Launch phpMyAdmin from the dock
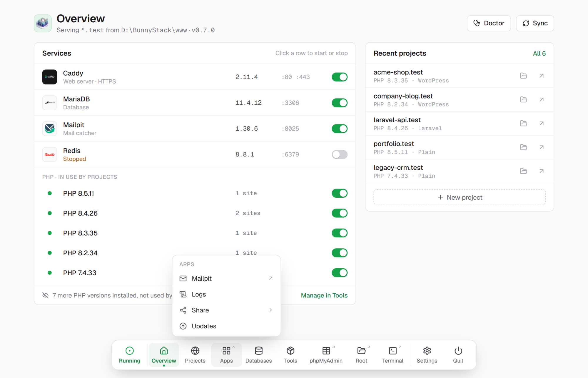This screenshot has height=378, width=588. 326,355
